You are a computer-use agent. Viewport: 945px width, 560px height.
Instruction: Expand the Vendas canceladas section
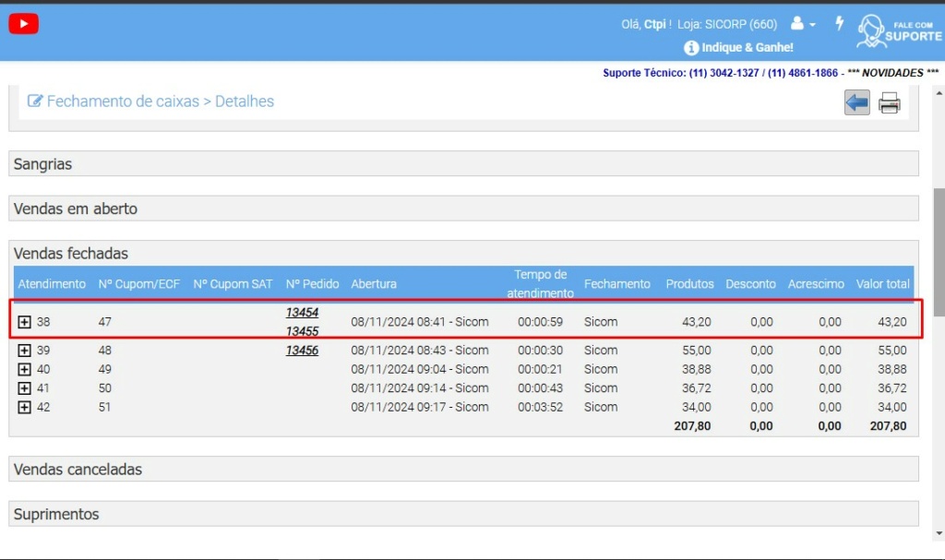[x=463, y=469]
